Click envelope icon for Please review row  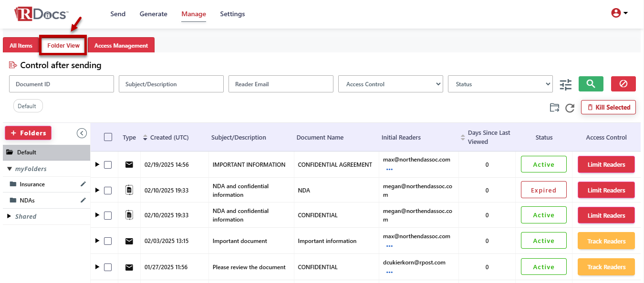129,267
